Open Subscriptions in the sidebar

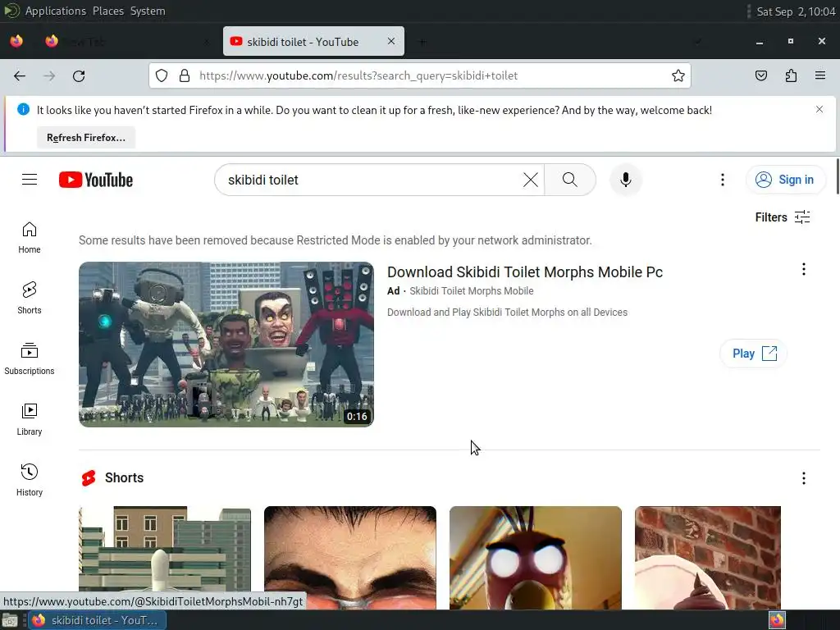coord(30,359)
